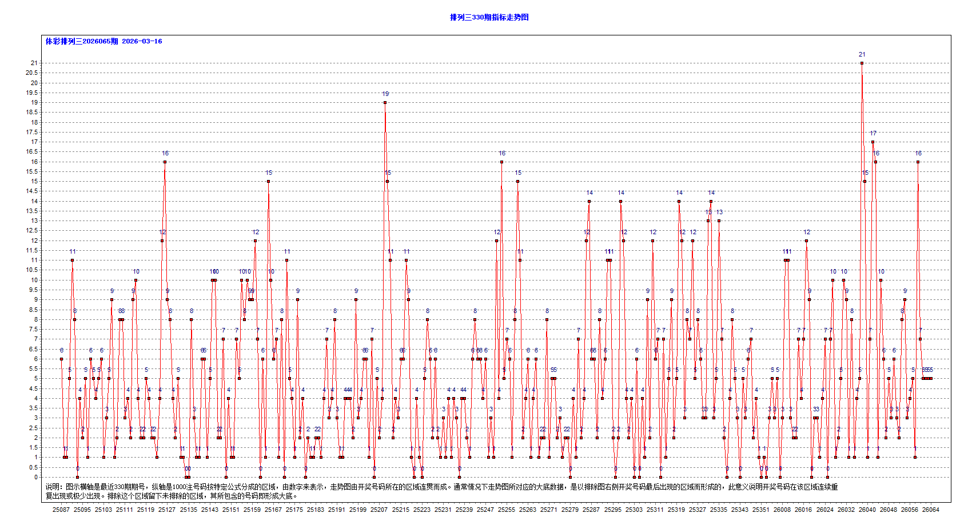The image size is (980, 529).
Task: Click the y-axis label 20.5
Action: click(31, 73)
